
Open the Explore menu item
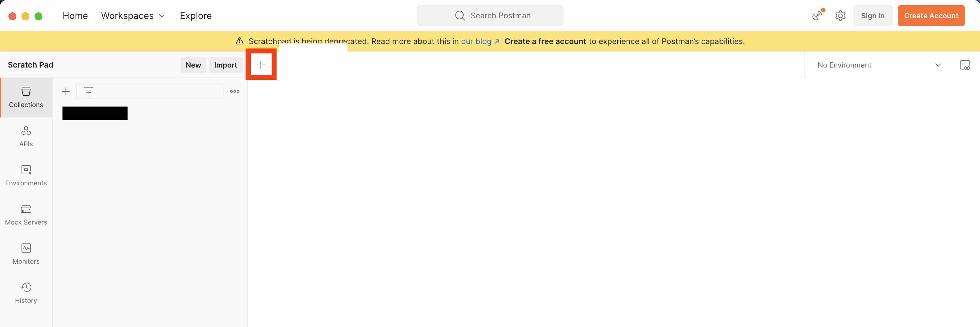click(196, 16)
